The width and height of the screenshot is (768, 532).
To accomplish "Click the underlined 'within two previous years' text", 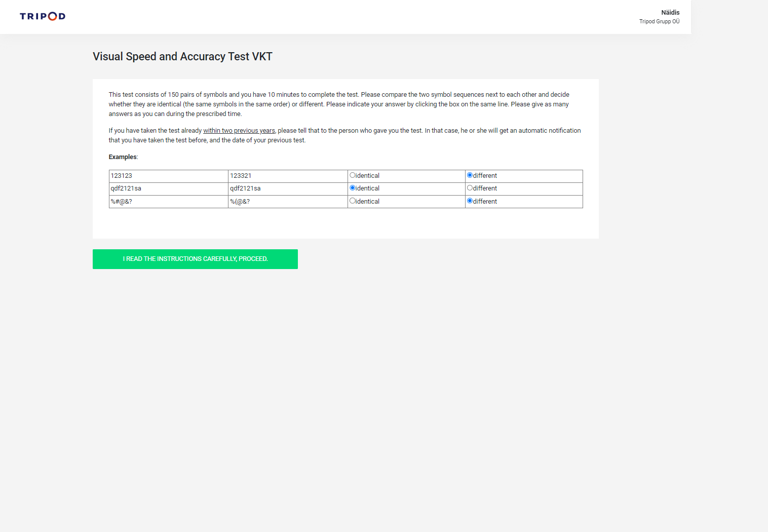I will coord(239,131).
